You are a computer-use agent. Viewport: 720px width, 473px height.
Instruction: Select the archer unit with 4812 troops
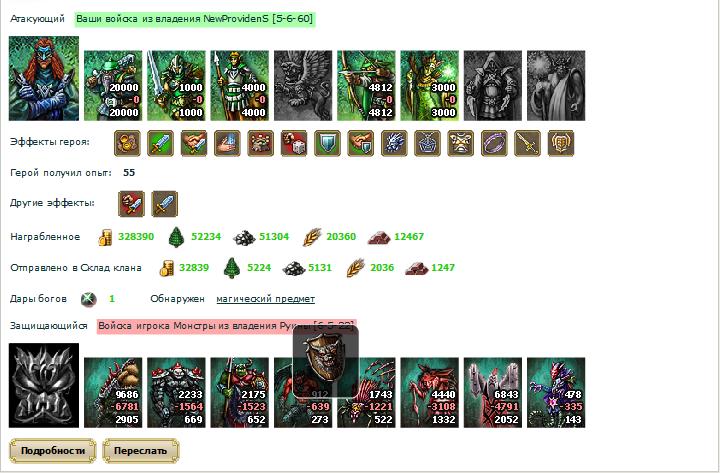pos(366,85)
